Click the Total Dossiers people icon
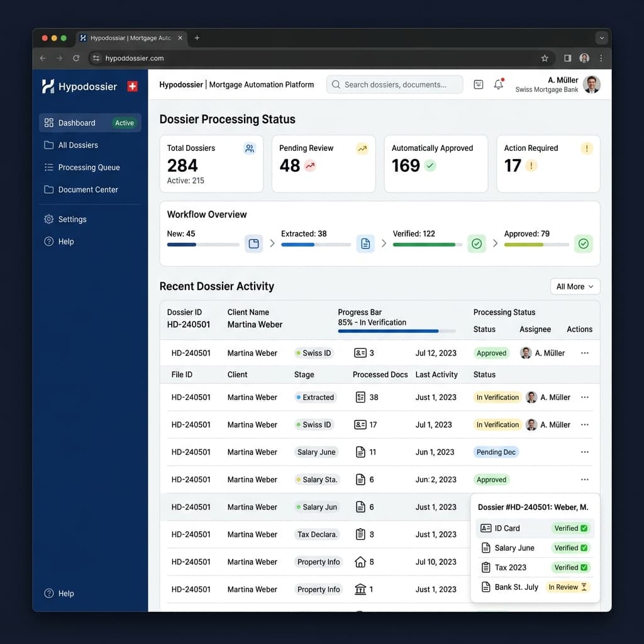Viewport: 644px width, 644px height. coord(250,148)
